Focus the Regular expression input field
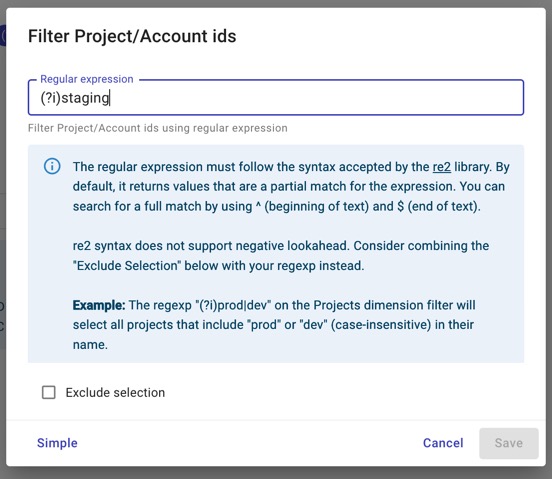The width and height of the screenshot is (552, 479). click(276, 97)
